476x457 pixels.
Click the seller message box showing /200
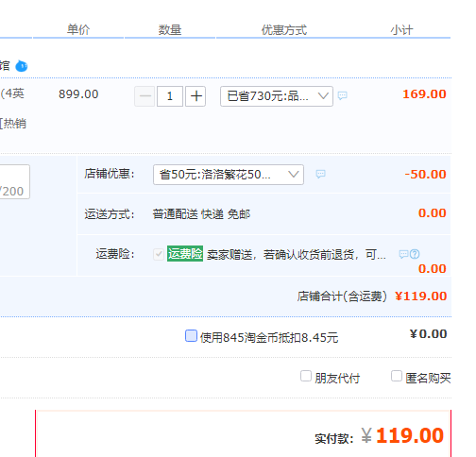click(x=14, y=181)
